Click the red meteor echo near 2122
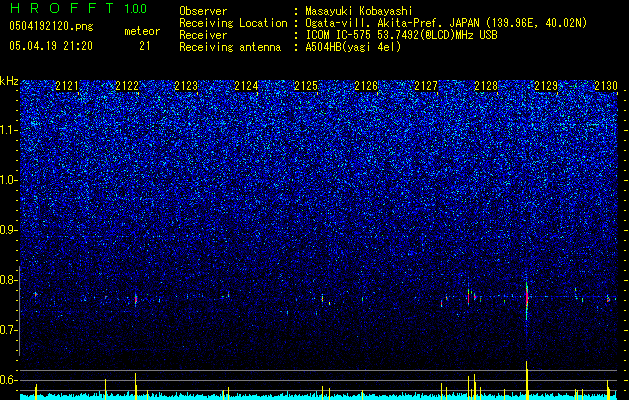The height and width of the screenshot is (400, 629). 136,299
